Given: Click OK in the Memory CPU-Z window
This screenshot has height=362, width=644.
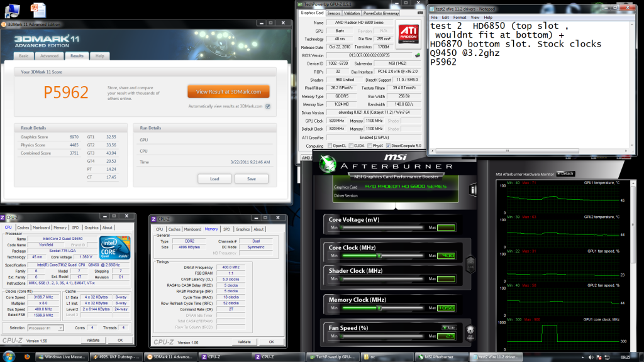Looking at the screenshot, I should pyautogui.click(x=272, y=342).
